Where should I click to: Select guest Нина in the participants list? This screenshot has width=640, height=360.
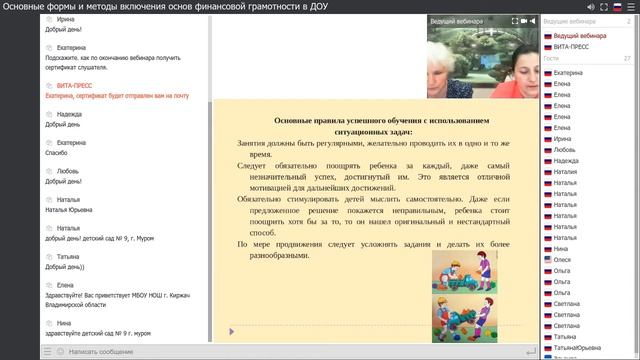[560, 249]
